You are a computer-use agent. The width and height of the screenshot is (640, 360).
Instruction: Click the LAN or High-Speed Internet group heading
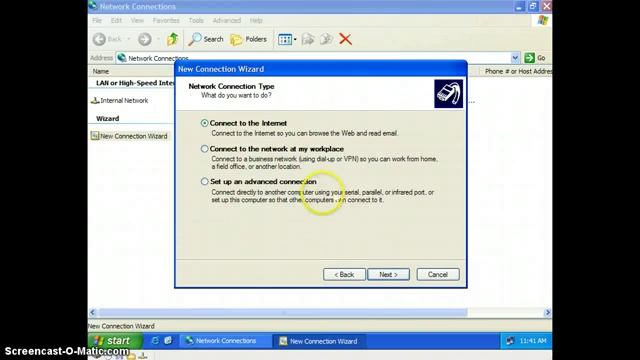[135, 83]
